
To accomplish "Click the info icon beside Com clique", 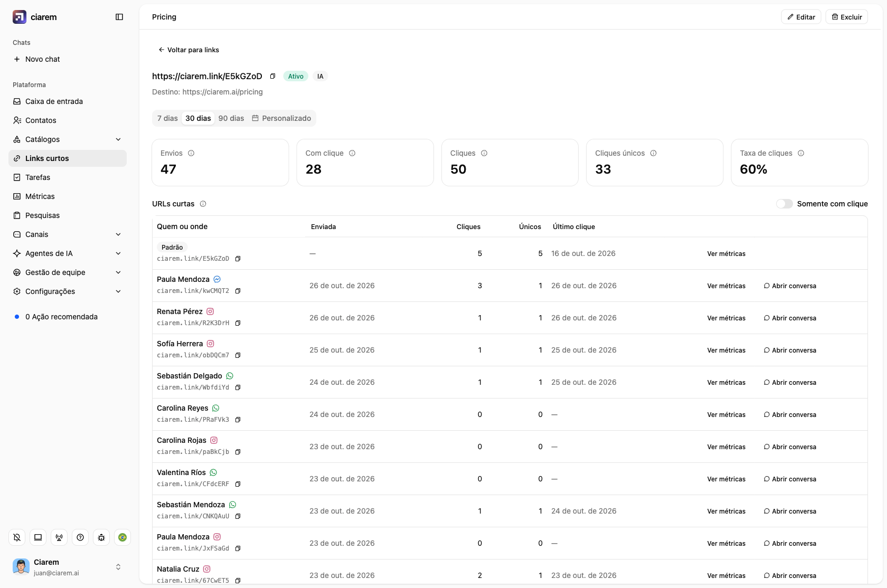I will (x=352, y=153).
